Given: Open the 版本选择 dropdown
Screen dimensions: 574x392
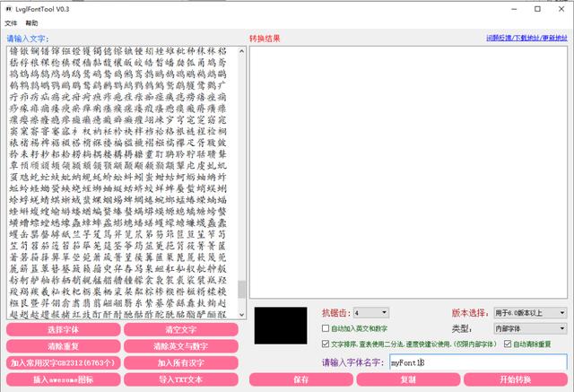Looking at the screenshot, I should coord(530,312).
